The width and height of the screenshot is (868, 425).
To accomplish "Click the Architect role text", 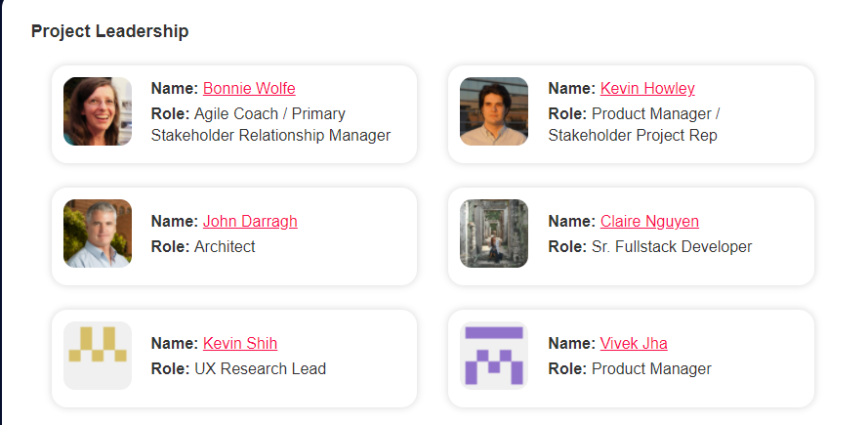I will (x=225, y=246).
